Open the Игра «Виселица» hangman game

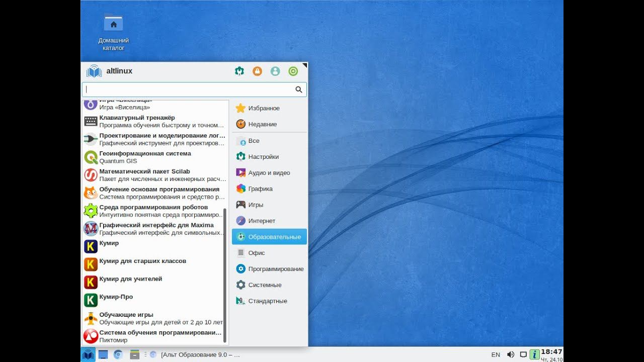click(x=154, y=105)
